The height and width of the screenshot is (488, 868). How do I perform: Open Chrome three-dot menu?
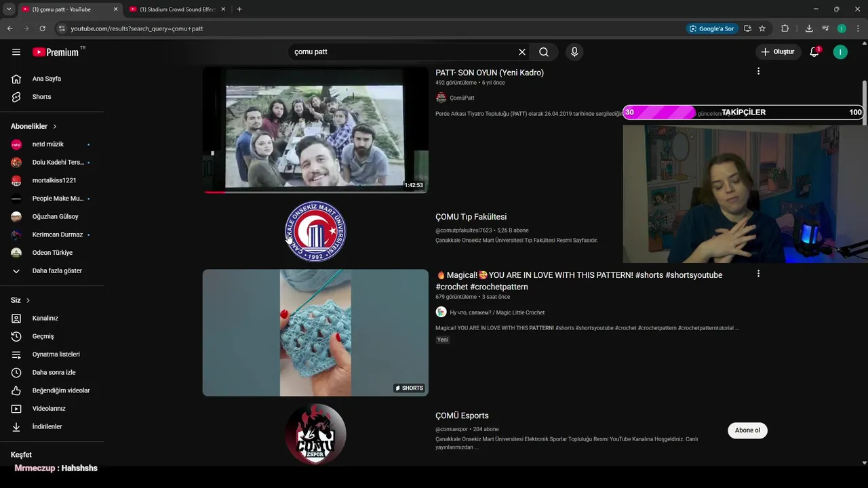pyautogui.click(x=858, y=28)
